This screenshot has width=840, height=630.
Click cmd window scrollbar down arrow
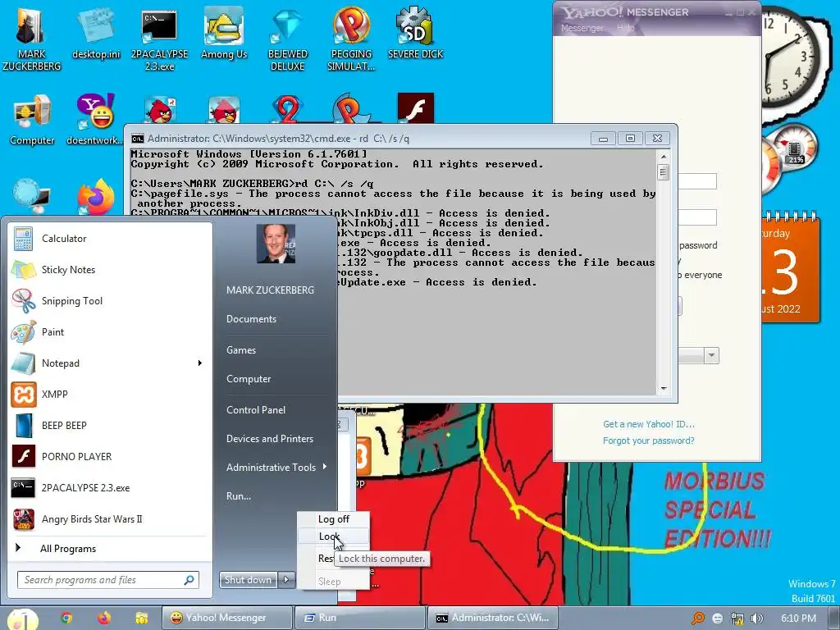[x=663, y=388]
